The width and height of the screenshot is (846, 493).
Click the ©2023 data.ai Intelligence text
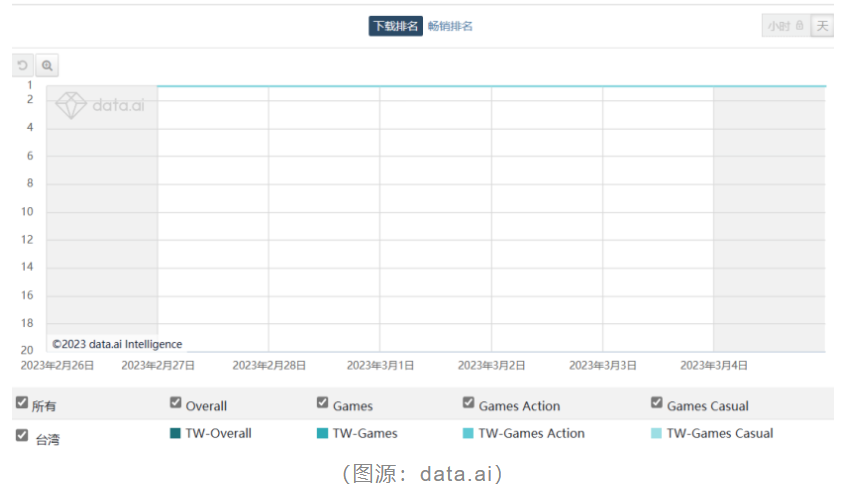click(x=117, y=344)
